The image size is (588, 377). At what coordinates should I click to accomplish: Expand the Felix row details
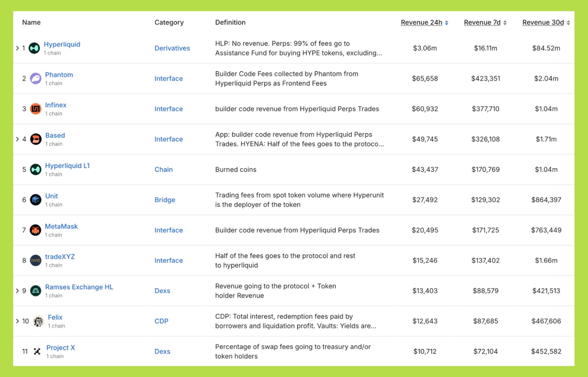coord(17,321)
